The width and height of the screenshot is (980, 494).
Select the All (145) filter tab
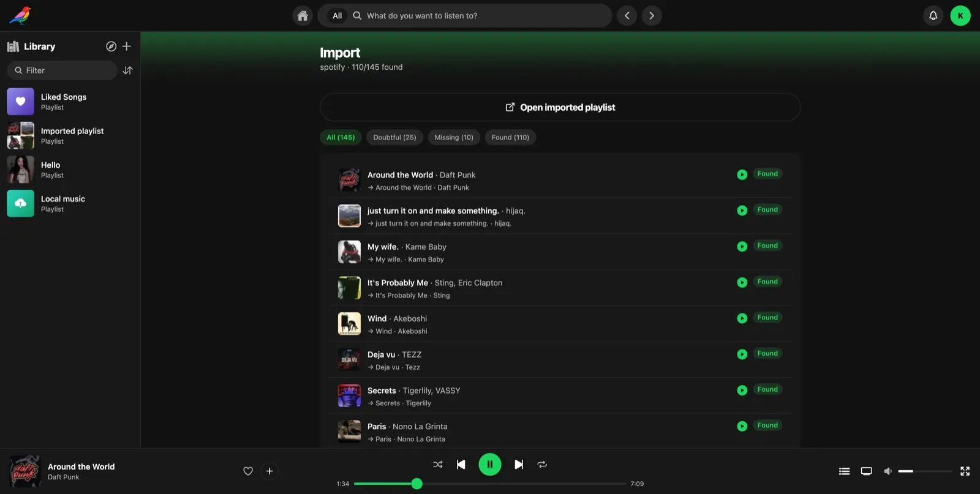[341, 137]
